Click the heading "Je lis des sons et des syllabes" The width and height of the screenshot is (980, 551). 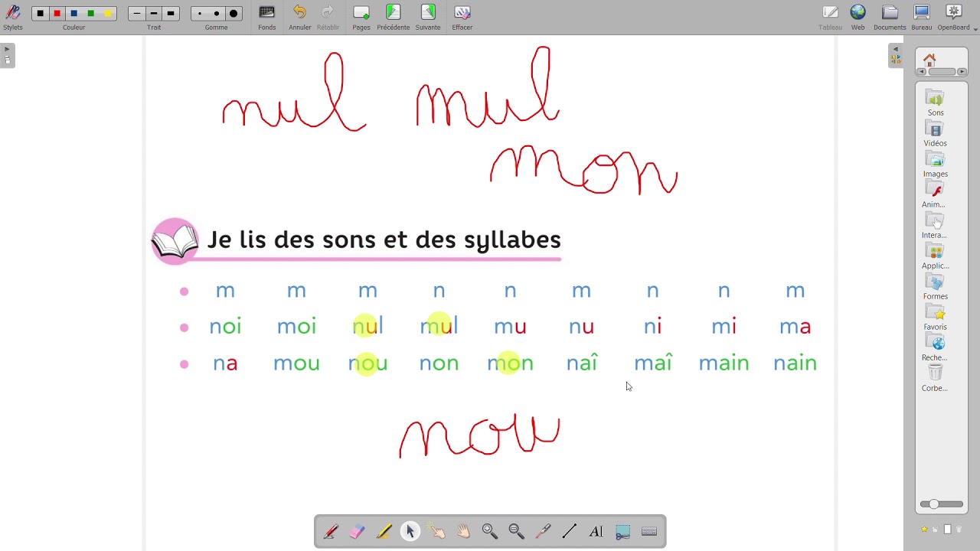384,240
